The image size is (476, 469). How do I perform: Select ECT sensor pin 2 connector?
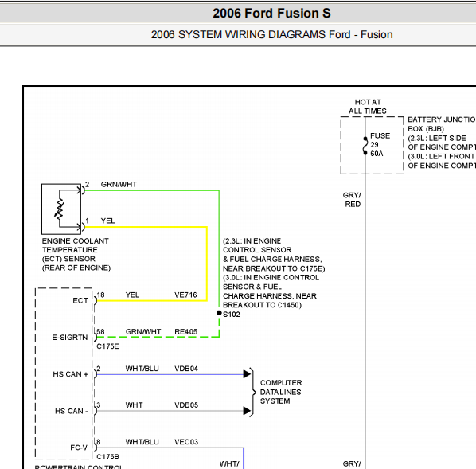(82, 190)
